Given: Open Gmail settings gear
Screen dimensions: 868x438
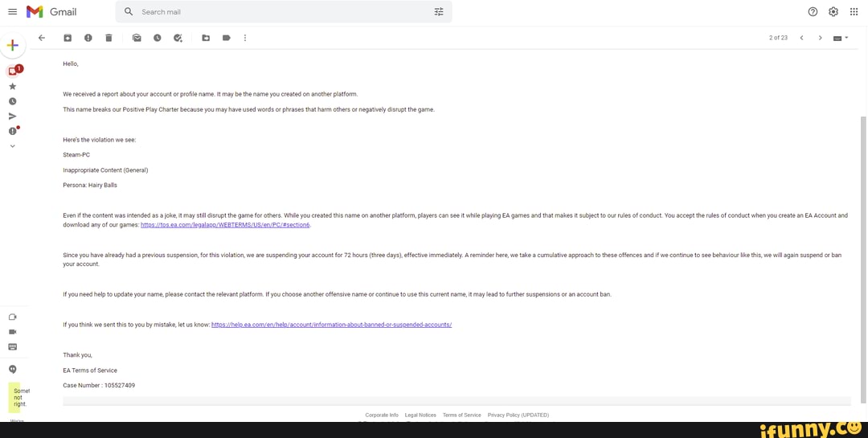Looking at the screenshot, I should [833, 11].
